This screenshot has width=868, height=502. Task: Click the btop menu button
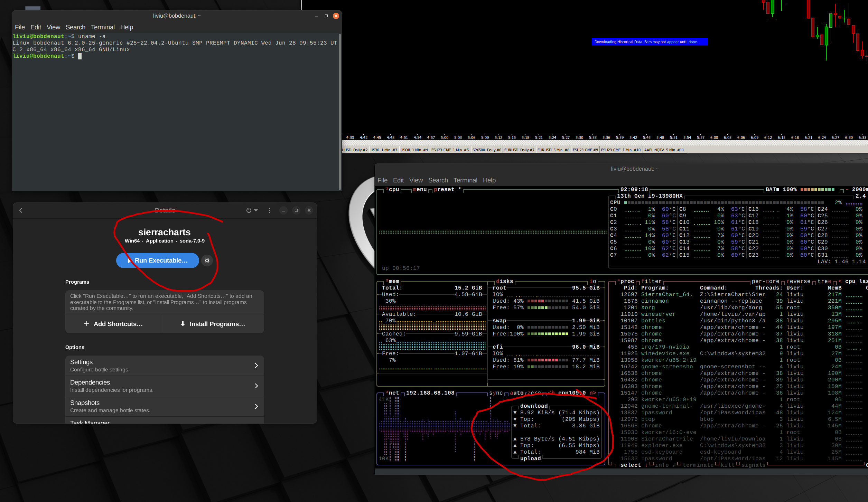[420, 190]
